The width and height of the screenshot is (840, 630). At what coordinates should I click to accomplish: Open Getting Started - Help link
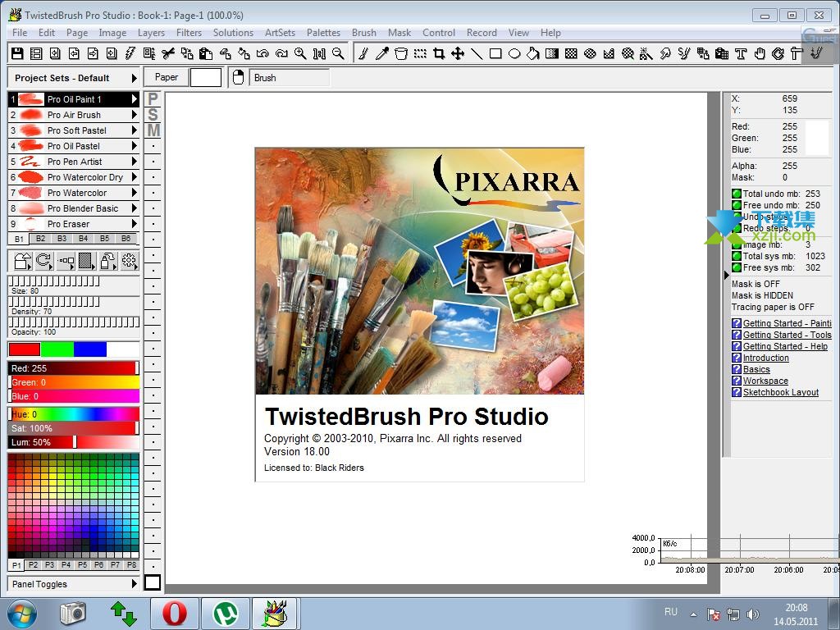785,347
